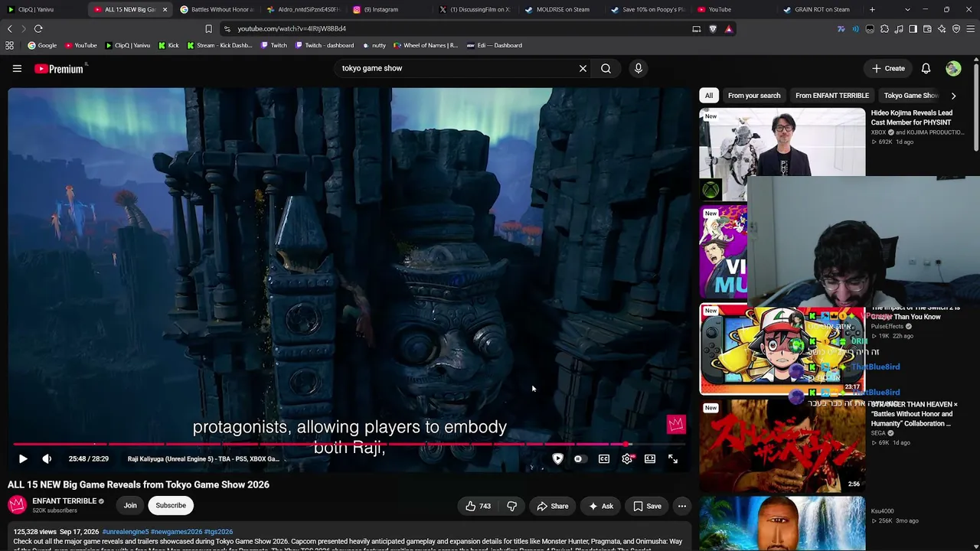Enter fullscreen mode on the player

673,459
